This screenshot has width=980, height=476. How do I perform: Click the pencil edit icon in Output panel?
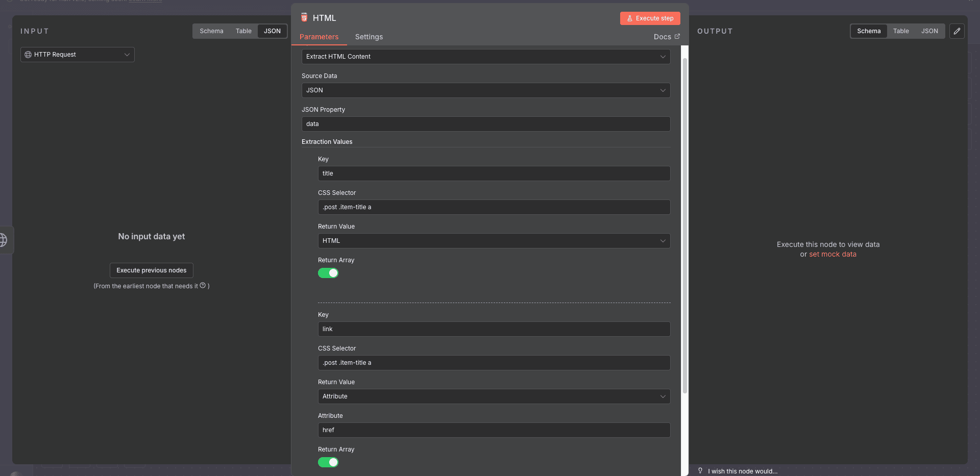click(957, 31)
